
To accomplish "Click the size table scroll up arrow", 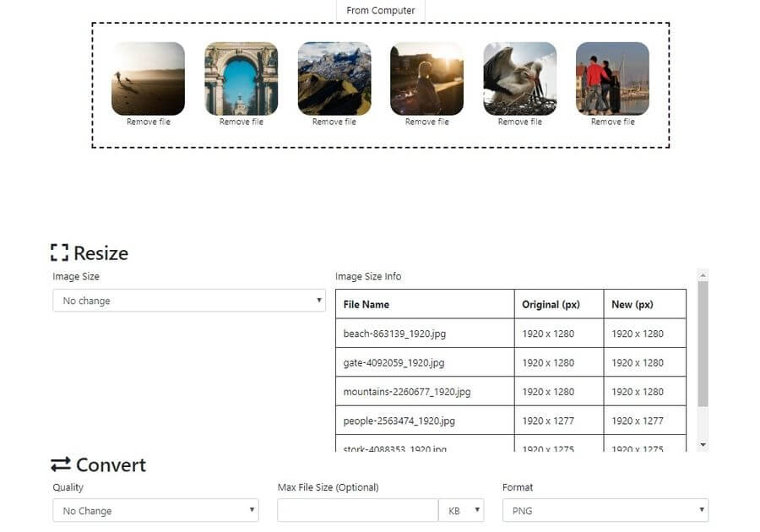I will (703, 275).
